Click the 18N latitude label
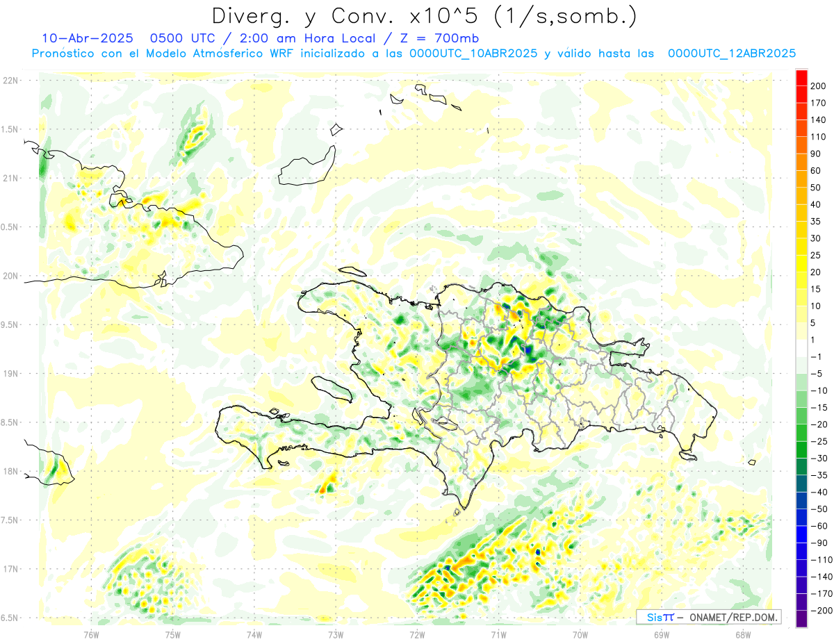Viewport: 834px width, 644px height. pos(10,471)
